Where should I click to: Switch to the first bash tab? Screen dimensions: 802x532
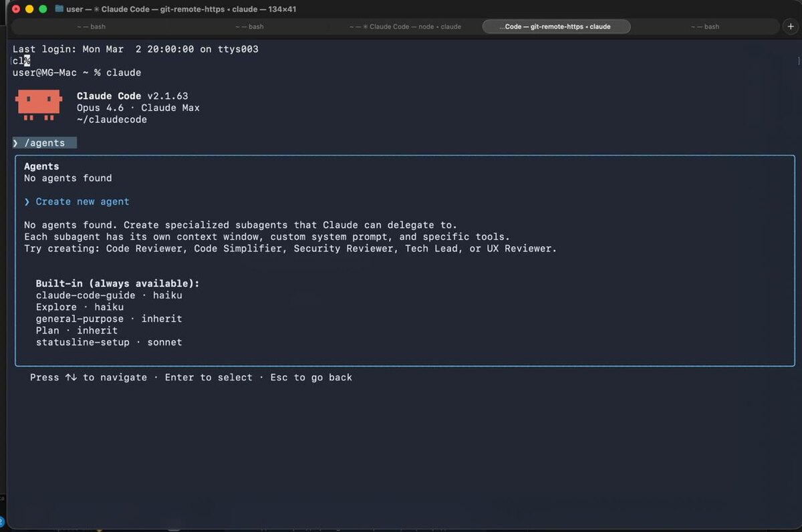[91, 27]
